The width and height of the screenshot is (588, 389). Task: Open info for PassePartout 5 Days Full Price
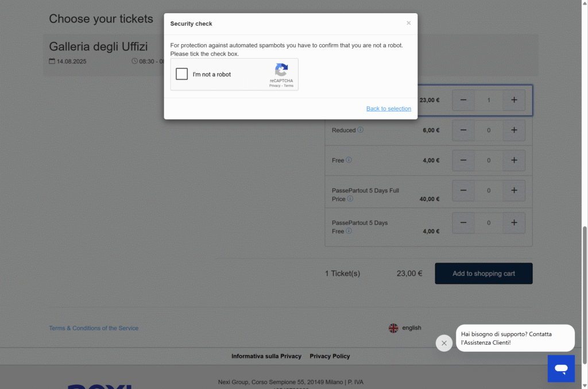pos(350,198)
